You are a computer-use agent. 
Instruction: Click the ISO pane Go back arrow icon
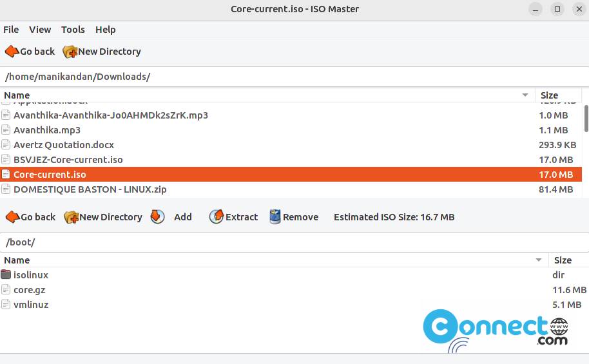click(13, 216)
